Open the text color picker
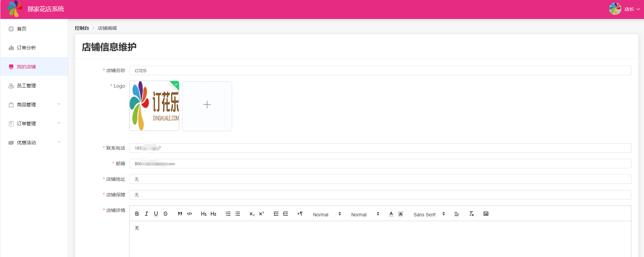This screenshot has width=644, height=257. 391,214
